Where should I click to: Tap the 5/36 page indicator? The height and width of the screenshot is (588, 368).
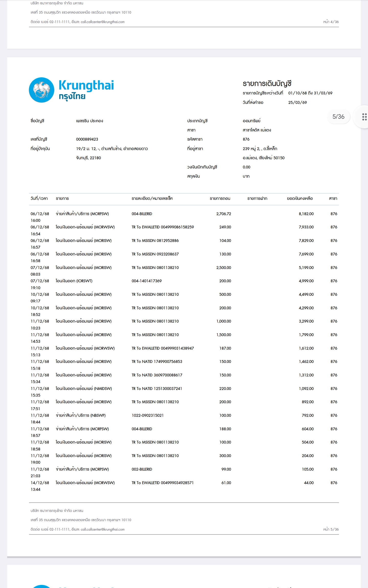pyautogui.click(x=338, y=117)
